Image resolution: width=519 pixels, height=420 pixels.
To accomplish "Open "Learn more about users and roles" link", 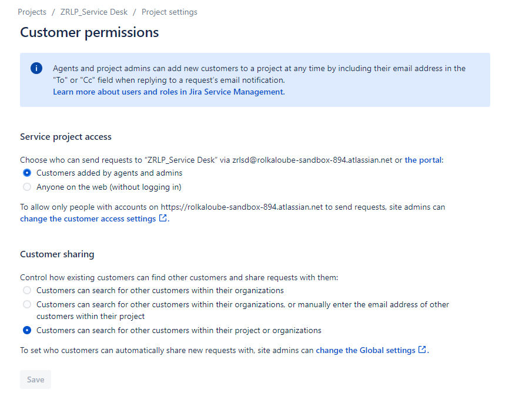I will pyautogui.click(x=169, y=92).
